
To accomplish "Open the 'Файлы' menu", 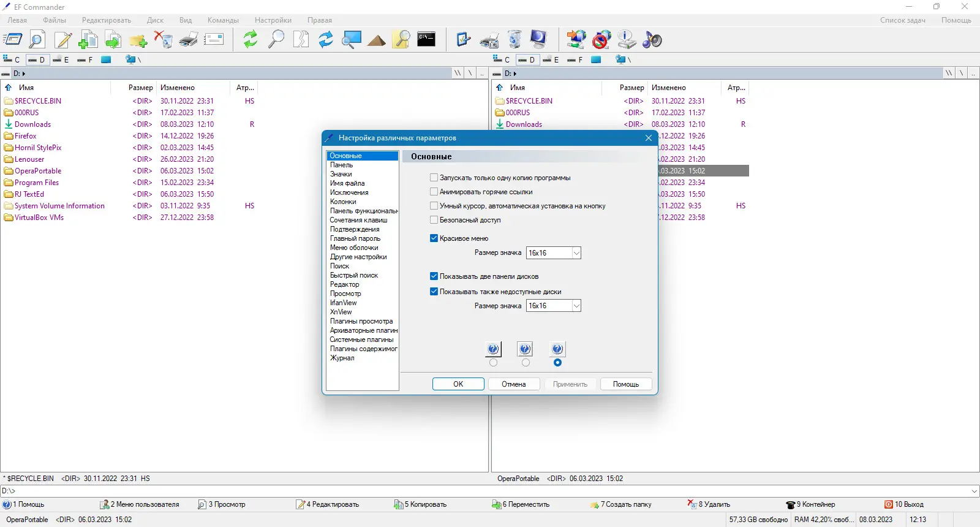I will (55, 20).
